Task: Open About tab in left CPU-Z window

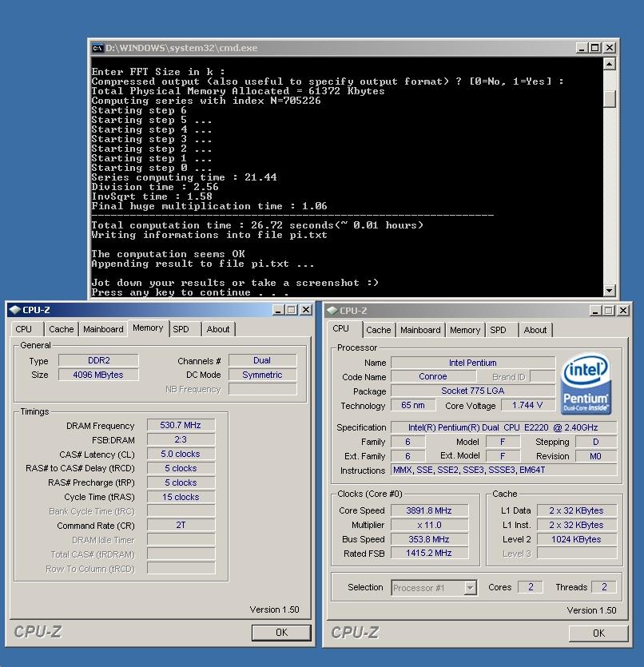Action: [218, 329]
